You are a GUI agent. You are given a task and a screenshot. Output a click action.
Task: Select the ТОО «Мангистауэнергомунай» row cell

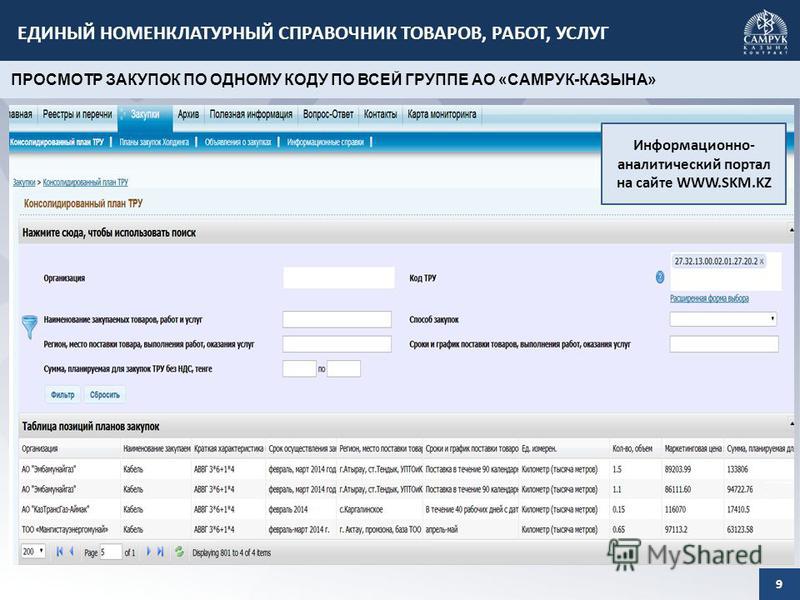pyautogui.click(x=65, y=530)
